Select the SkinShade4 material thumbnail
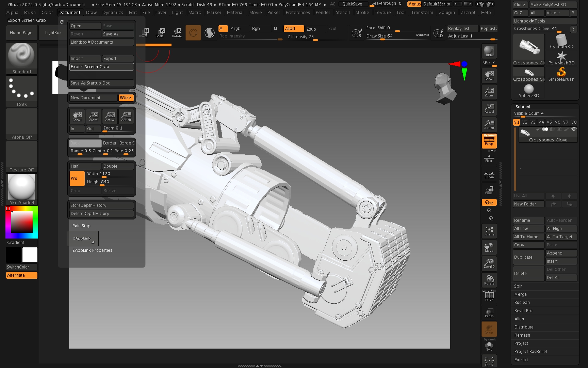 22,187
